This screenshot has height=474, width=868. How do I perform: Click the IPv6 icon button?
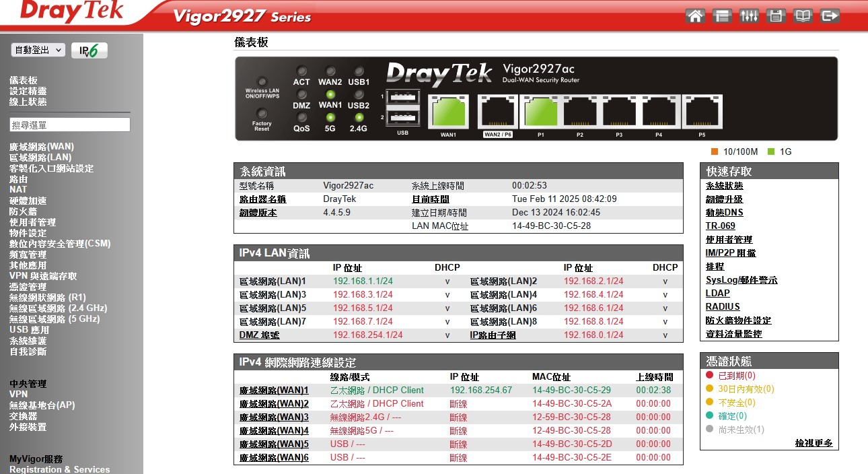coord(89,50)
